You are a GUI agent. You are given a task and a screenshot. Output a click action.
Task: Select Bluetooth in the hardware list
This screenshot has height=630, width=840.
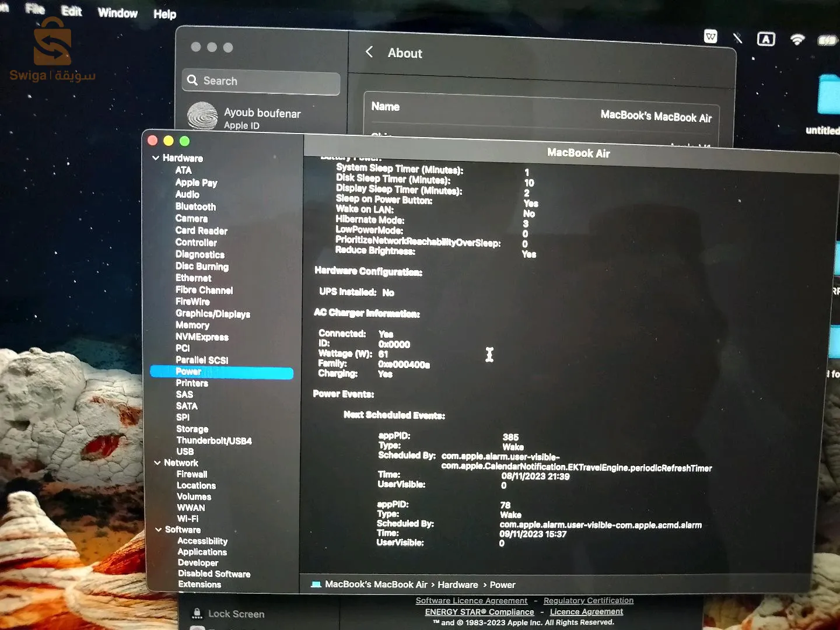click(195, 206)
